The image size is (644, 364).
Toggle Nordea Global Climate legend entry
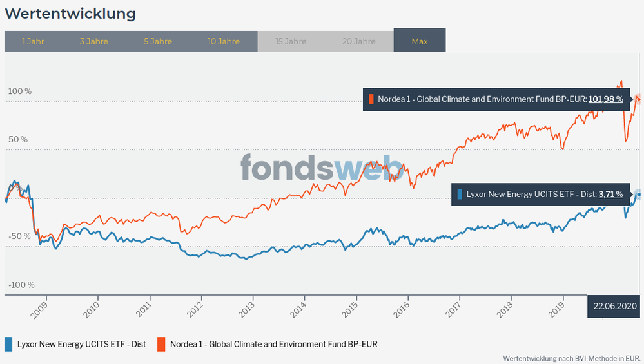273,344
